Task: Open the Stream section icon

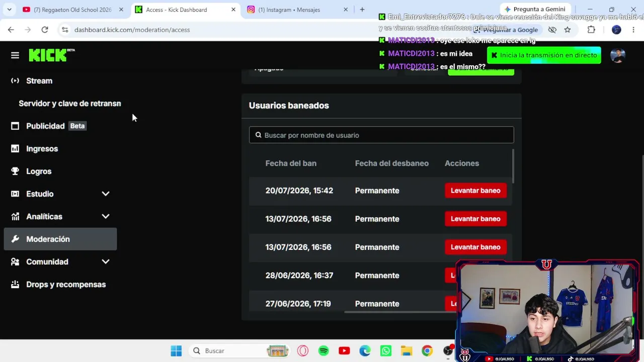Action: [x=15, y=80]
